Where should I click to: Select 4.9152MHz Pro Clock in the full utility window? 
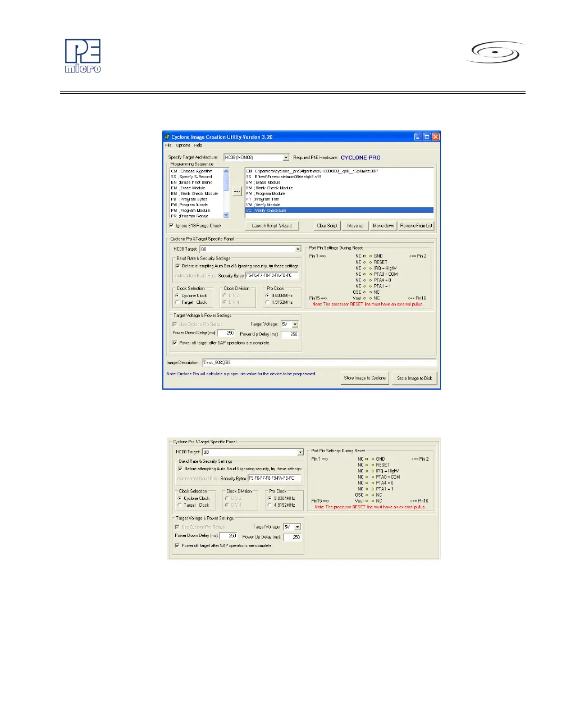click(x=267, y=302)
